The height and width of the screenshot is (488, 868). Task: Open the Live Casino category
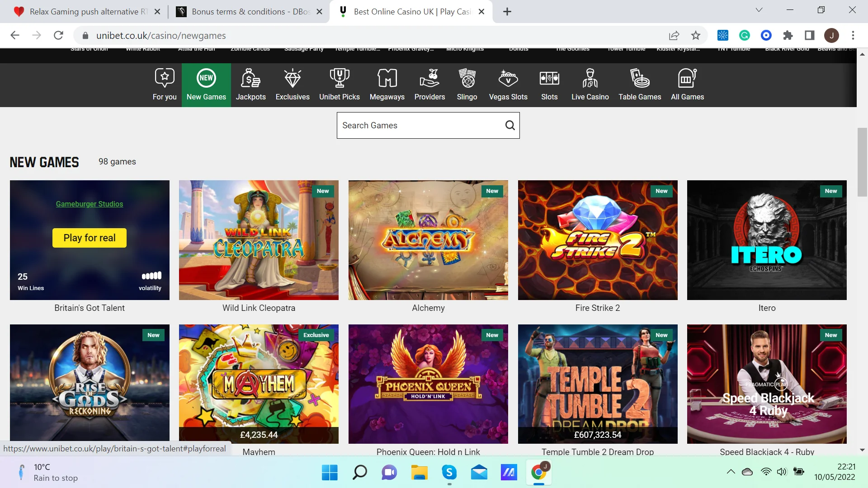point(590,85)
